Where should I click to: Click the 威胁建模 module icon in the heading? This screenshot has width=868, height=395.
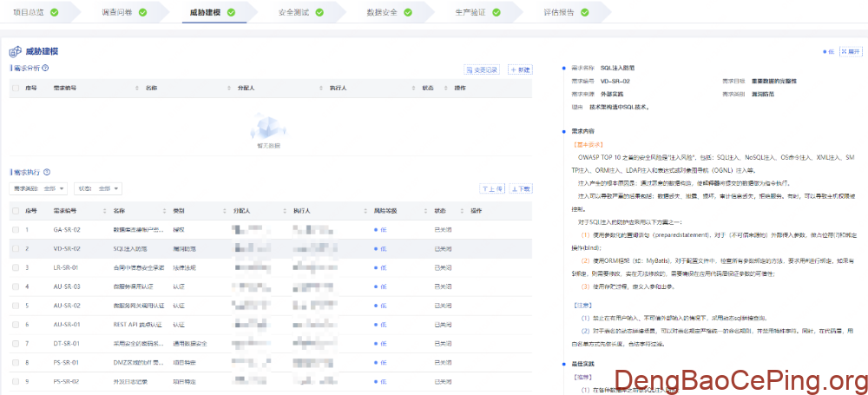click(15, 51)
